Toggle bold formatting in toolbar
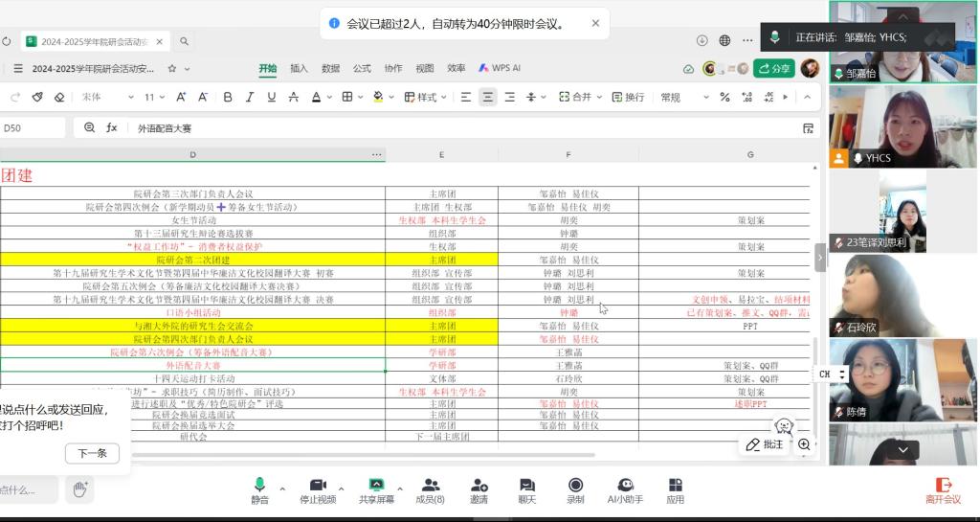 (228, 97)
